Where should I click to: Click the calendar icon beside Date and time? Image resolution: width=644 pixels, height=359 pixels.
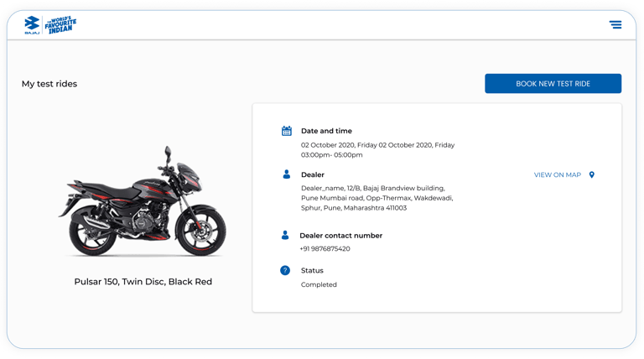pos(287,131)
